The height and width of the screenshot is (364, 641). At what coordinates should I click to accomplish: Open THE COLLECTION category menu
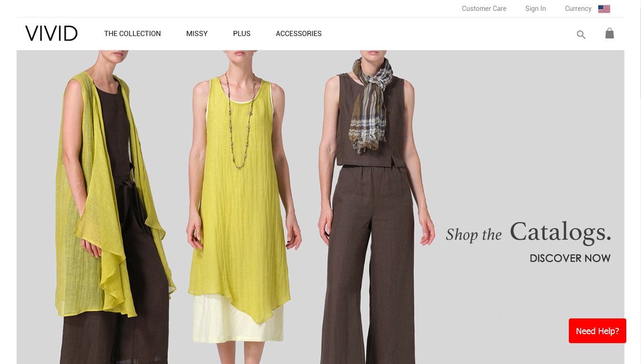click(132, 34)
